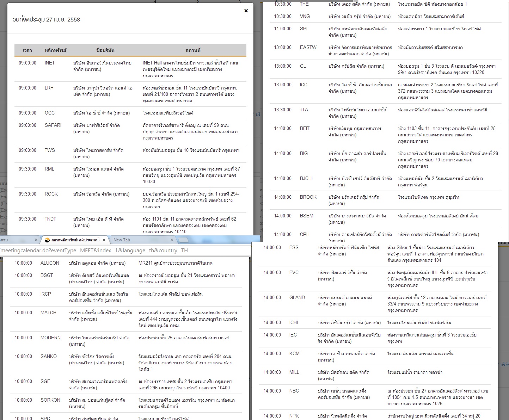Select the FSS ticker symbol

pos(294,248)
